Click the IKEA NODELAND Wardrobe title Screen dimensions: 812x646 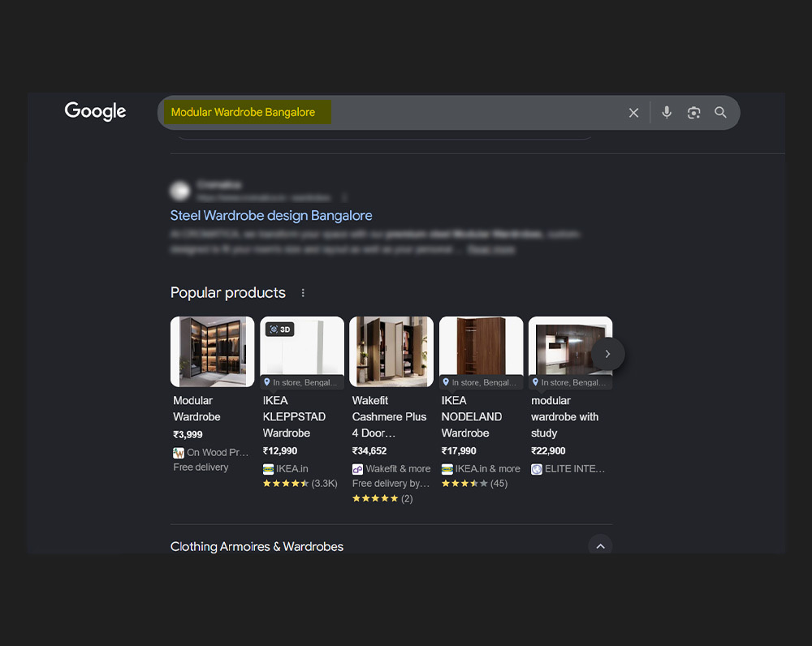[471, 416]
